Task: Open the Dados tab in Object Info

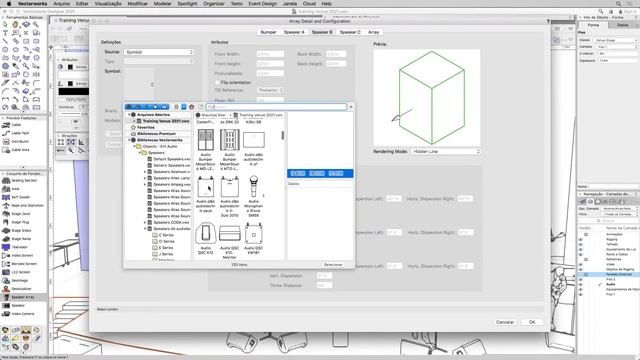Action: pos(622,25)
